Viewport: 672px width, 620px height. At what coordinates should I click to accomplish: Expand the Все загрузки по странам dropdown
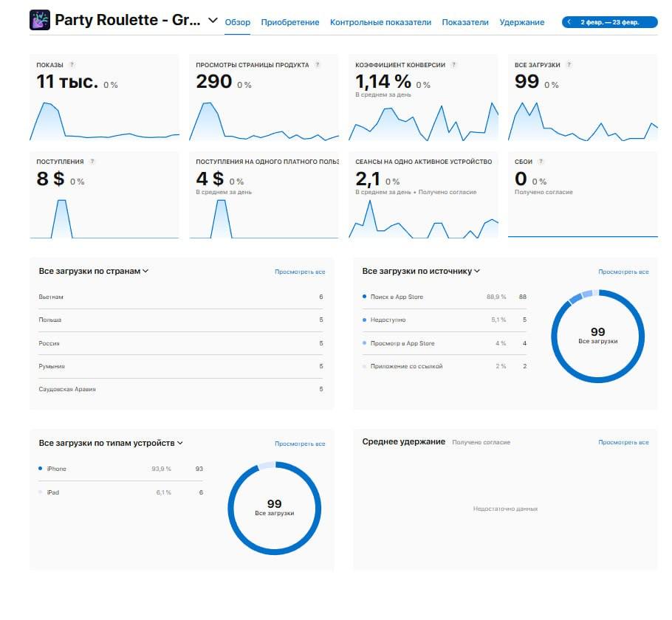click(148, 271)
